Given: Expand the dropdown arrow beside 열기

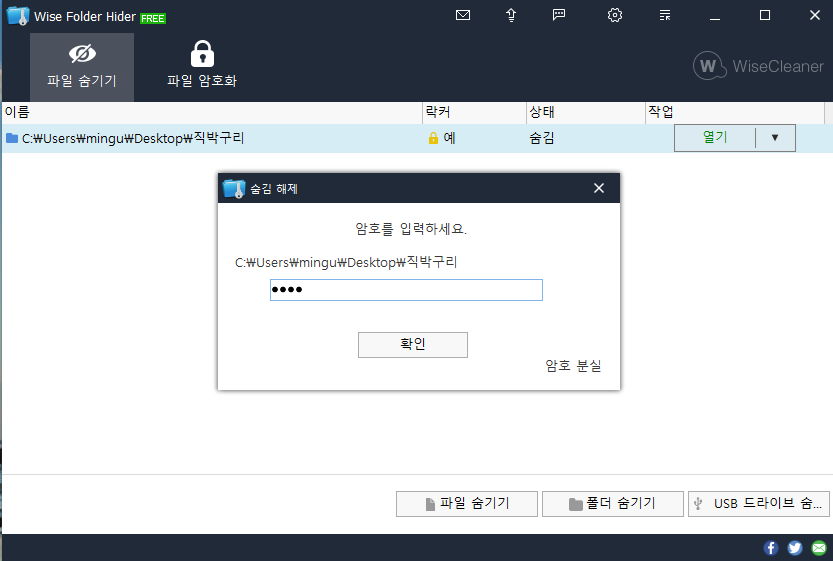Looking at the screenshot, I should [775, 138].
